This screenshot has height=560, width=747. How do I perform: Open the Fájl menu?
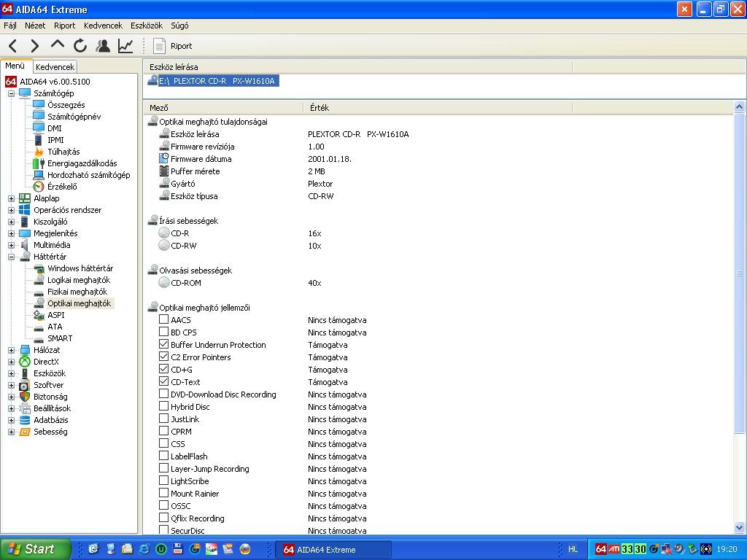point(10,26)
